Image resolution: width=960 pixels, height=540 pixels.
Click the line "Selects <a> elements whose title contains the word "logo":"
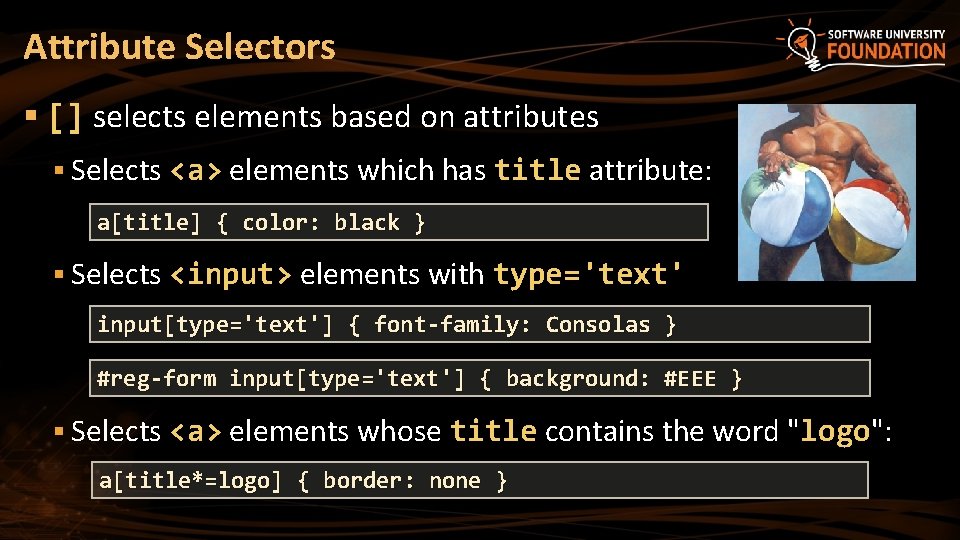481,432
